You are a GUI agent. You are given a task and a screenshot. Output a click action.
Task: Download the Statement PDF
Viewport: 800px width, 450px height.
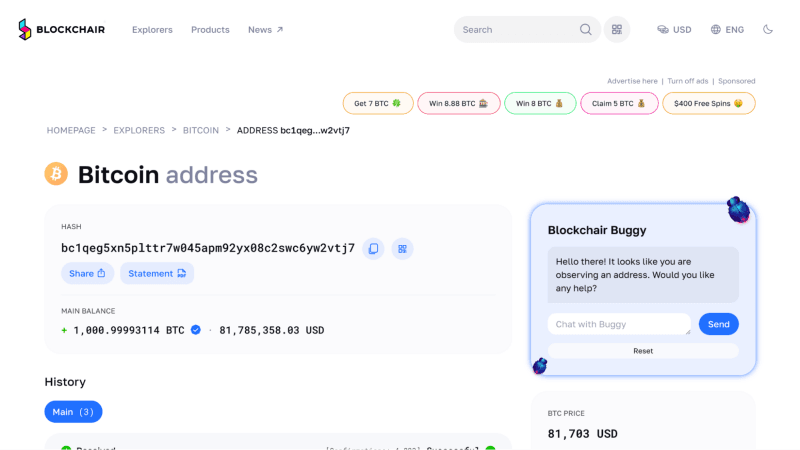157,273
